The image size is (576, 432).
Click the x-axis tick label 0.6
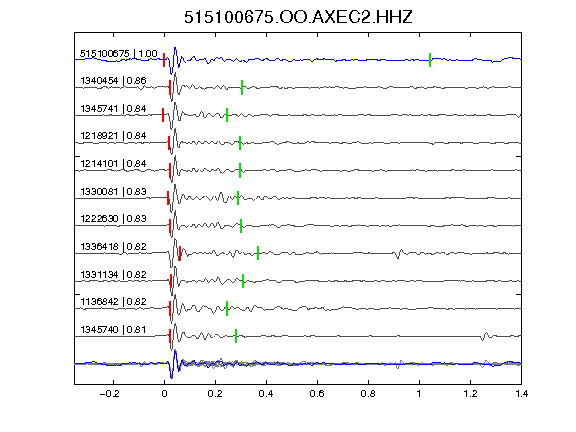pyautogui.click(x=317, y=394)
